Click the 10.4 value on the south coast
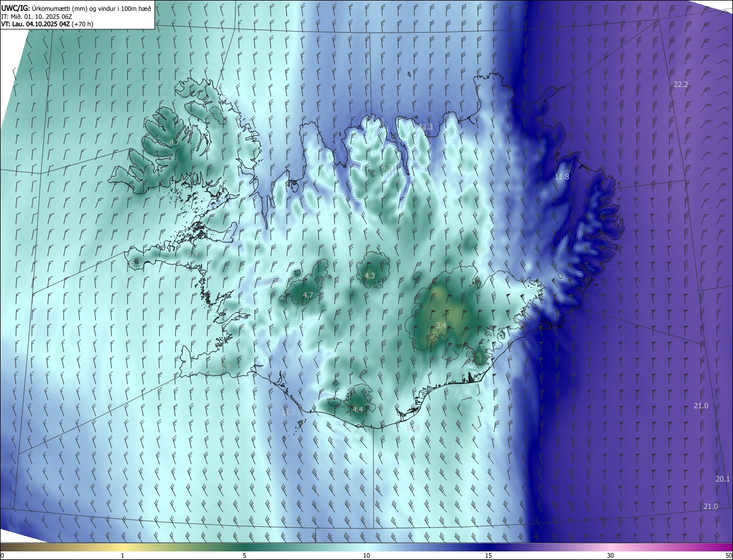 click(x=413, y=428)
